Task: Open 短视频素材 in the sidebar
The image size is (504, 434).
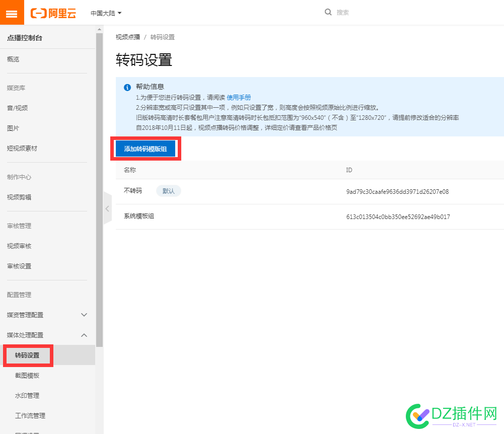Action: pyautogui.click(x=22, y=148)
